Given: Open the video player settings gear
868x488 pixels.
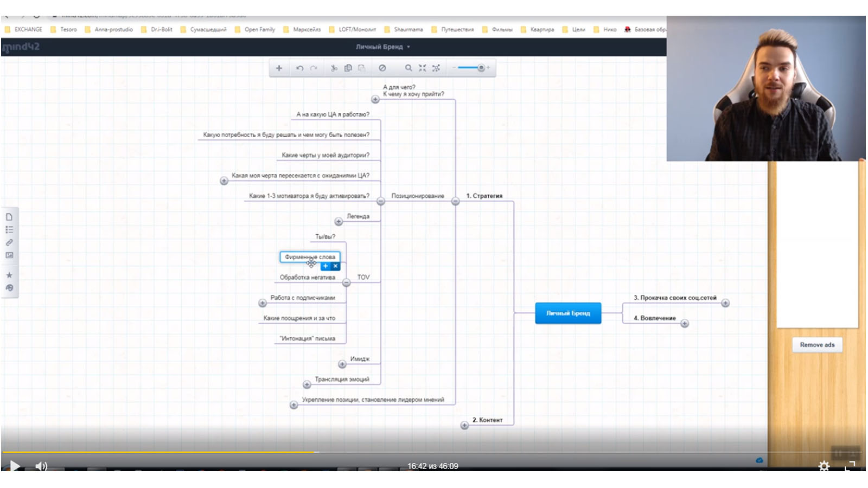Looking at the screenshot, I should (x=824, y=466).
